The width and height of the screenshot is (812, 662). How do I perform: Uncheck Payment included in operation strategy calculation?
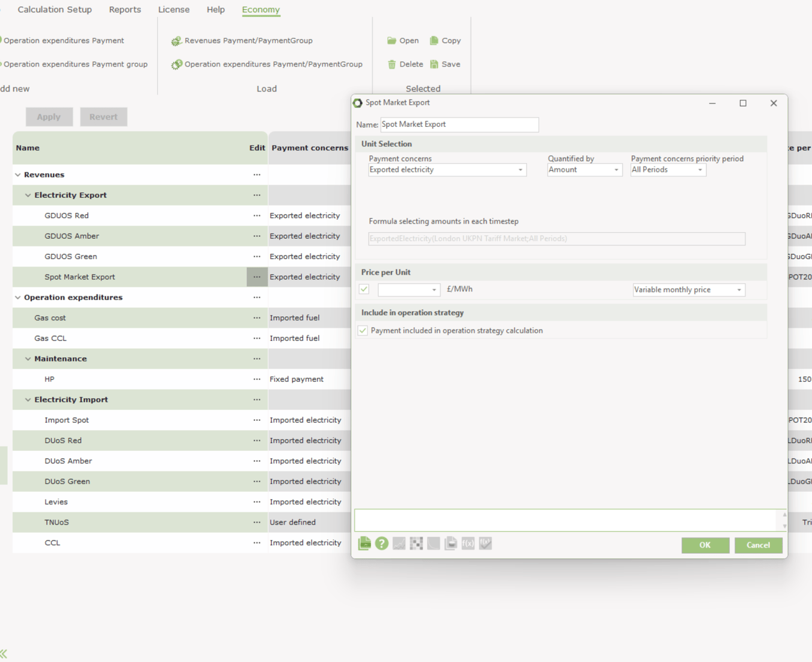tap(363, 331)
